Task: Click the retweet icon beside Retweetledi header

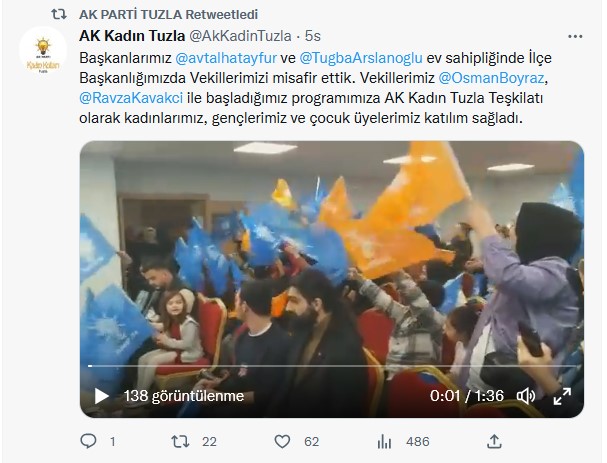Action: tap(59, 15)
